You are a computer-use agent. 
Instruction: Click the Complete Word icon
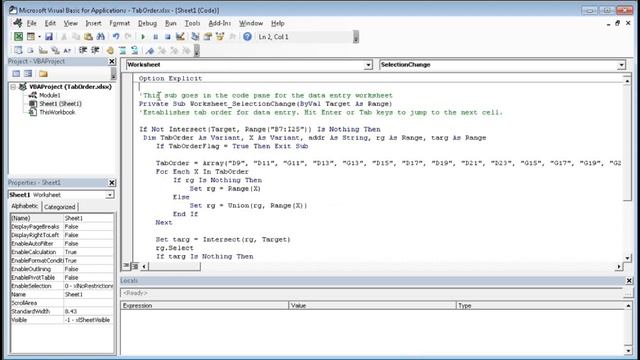pyautogui.click(x=67, y=51)
